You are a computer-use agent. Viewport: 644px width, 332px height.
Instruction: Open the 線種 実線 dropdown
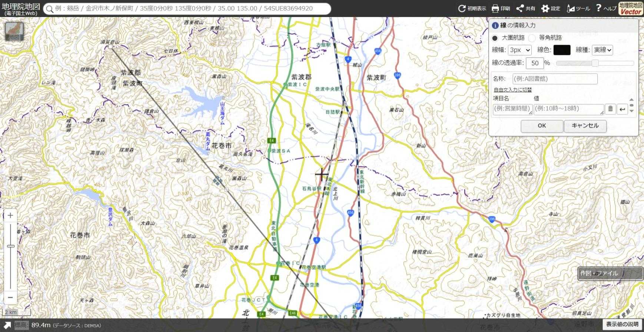[x=602, y=50]
